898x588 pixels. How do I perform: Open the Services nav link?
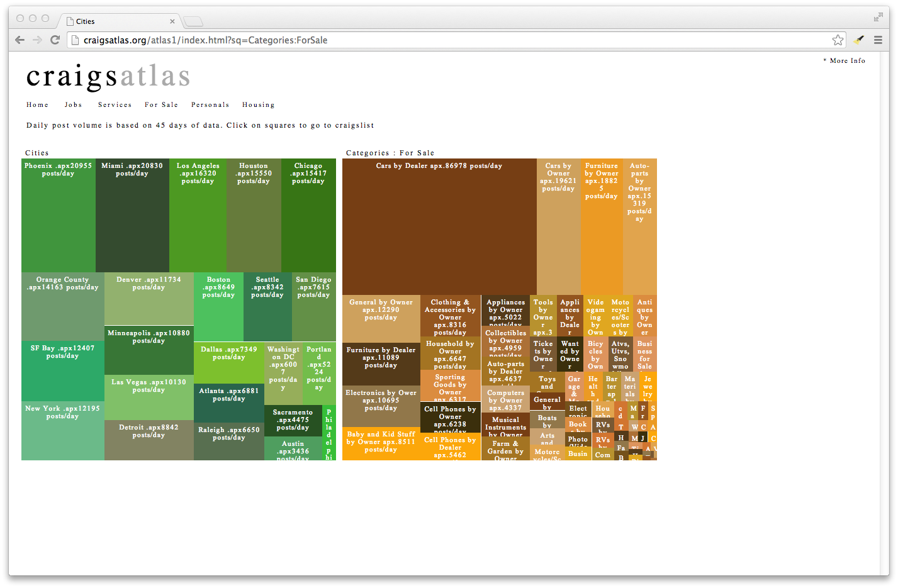(115, 105)
